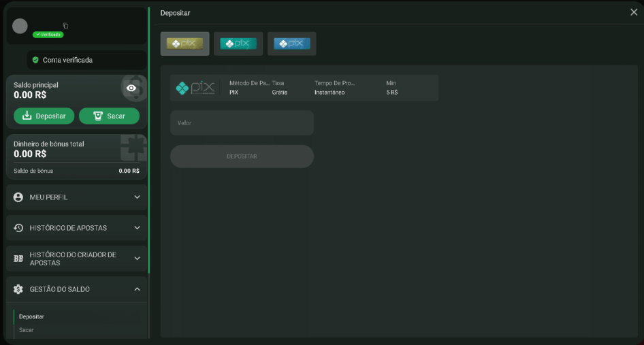Image resolution: width=644 pixels, height=345 pixels.
Task: Click the green shield Conta verificada icon
Action: [x=35, y=60]
